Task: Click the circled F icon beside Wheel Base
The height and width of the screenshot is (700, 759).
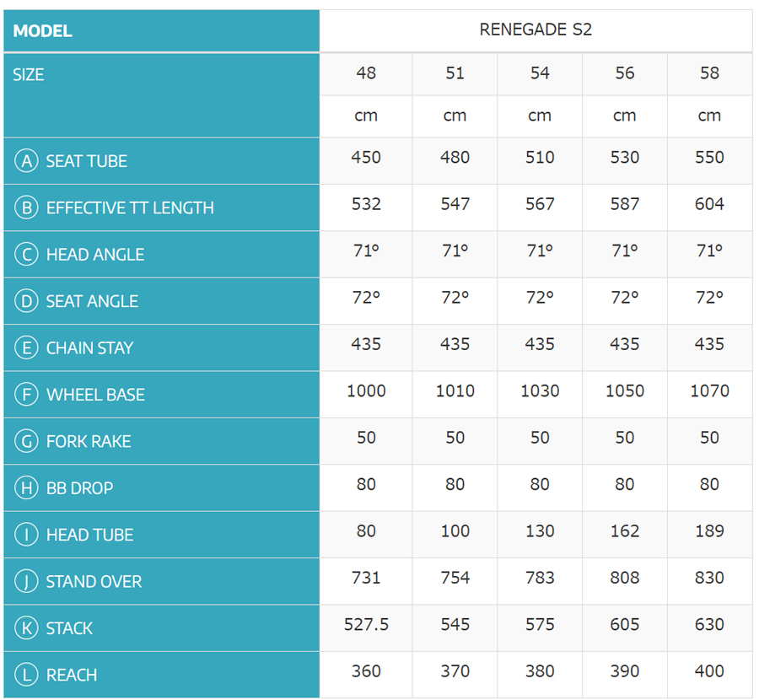Action: 27,395
